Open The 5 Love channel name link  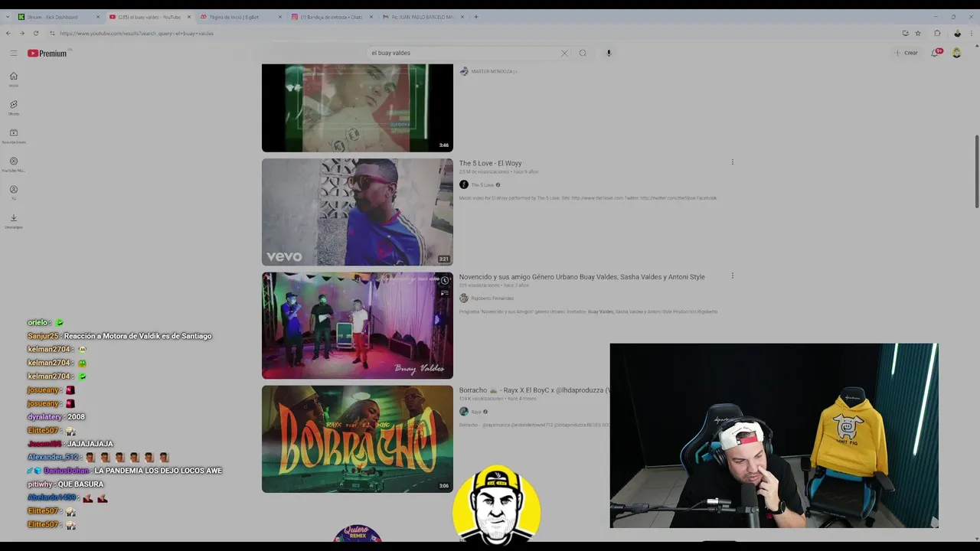coord(482,185)
